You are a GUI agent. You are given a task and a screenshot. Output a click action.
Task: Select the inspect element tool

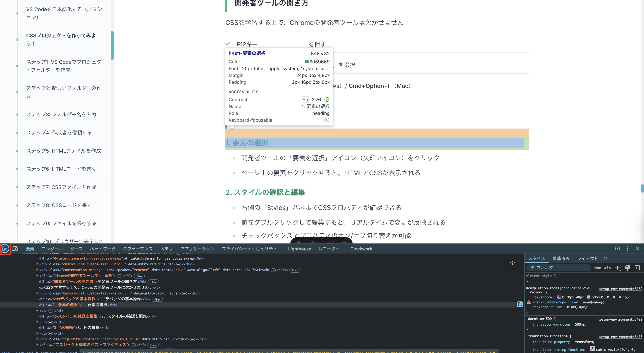[5, 249]
